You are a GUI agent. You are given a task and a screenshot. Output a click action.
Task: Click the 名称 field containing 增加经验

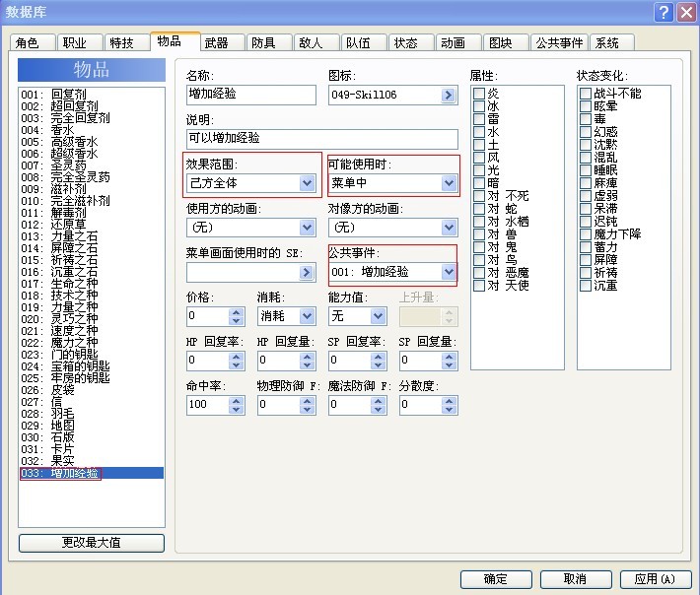pyautogui.click(x=251, y=95)
